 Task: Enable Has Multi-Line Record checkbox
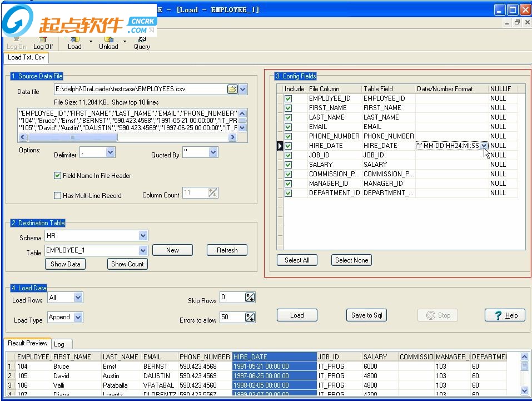[57, 196]
